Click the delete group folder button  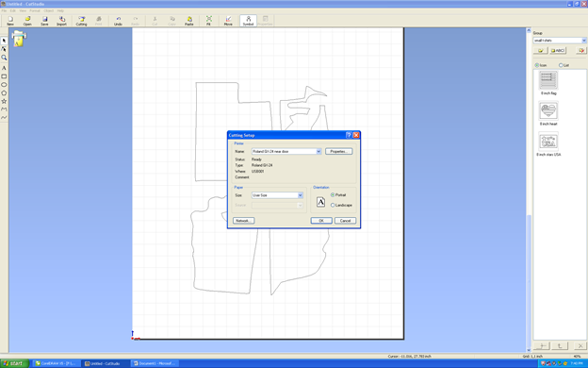point(580,50)
